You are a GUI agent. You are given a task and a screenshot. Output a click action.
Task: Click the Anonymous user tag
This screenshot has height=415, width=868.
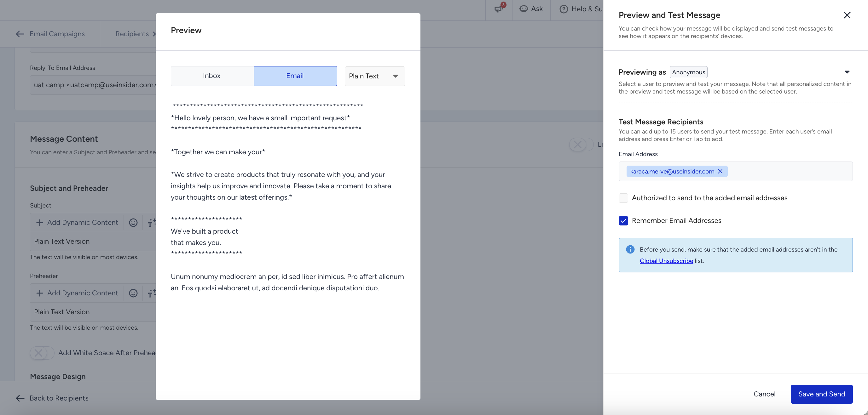tap(688, 72)
